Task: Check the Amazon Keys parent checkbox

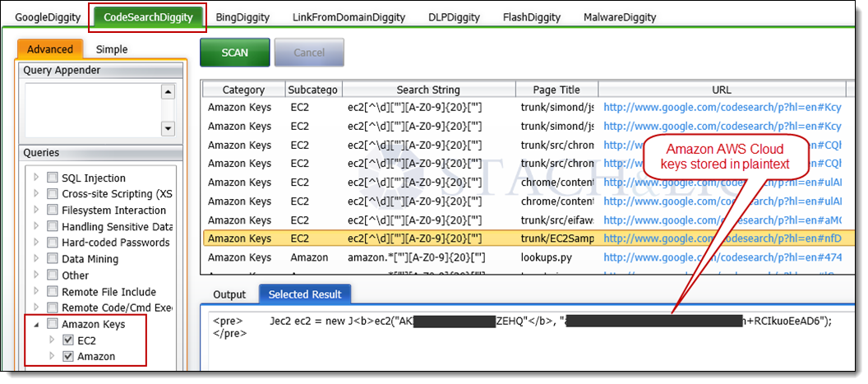Action: (52, 324)
